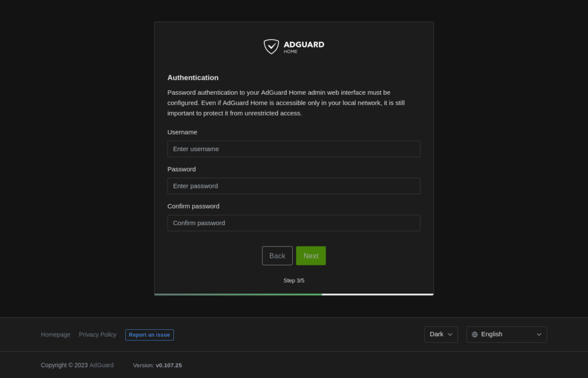This screenshot has height=378, width=588.
Task: Click the globe icon in language selector
Action: coord(475,334)
